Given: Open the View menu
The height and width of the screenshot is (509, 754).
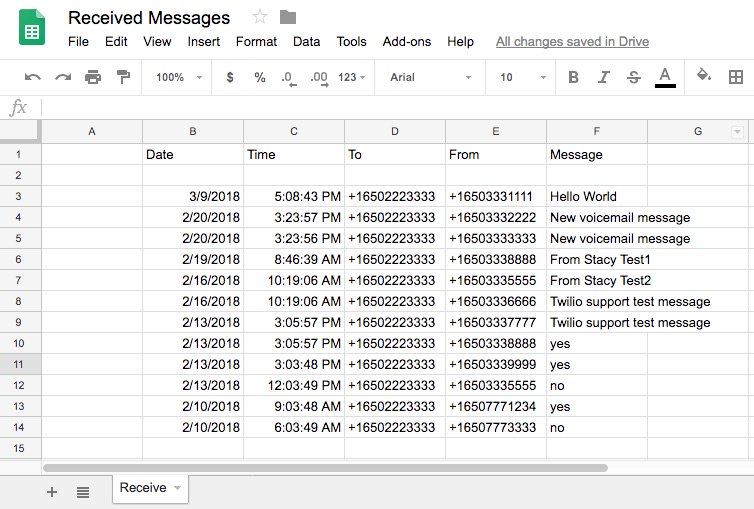Looking at the screenshot, I should 157,42.
